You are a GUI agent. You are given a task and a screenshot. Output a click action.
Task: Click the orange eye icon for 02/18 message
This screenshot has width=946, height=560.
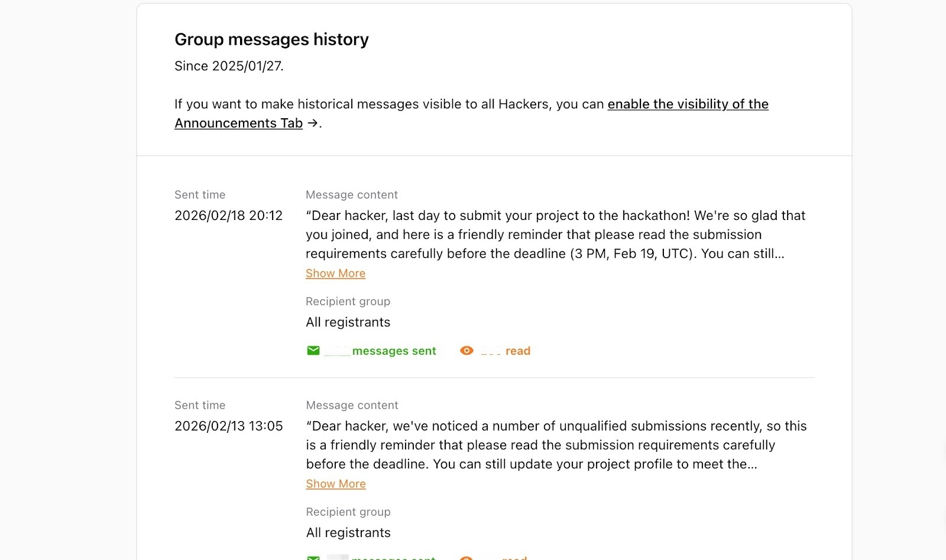[x=466, y=351]
